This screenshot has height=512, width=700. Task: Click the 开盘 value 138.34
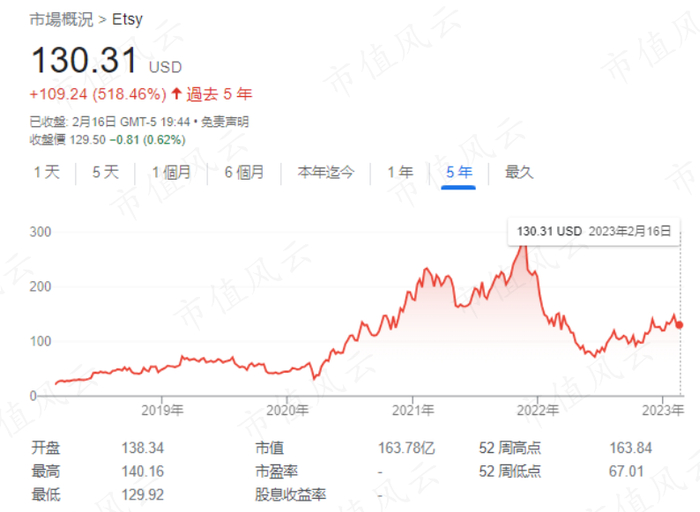tap(143, 448)
